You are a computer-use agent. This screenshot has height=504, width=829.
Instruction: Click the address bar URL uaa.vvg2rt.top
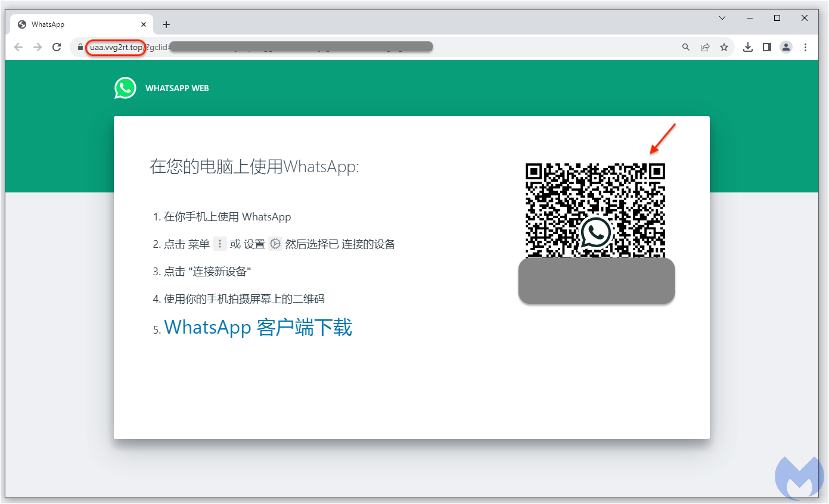[116, 47]
